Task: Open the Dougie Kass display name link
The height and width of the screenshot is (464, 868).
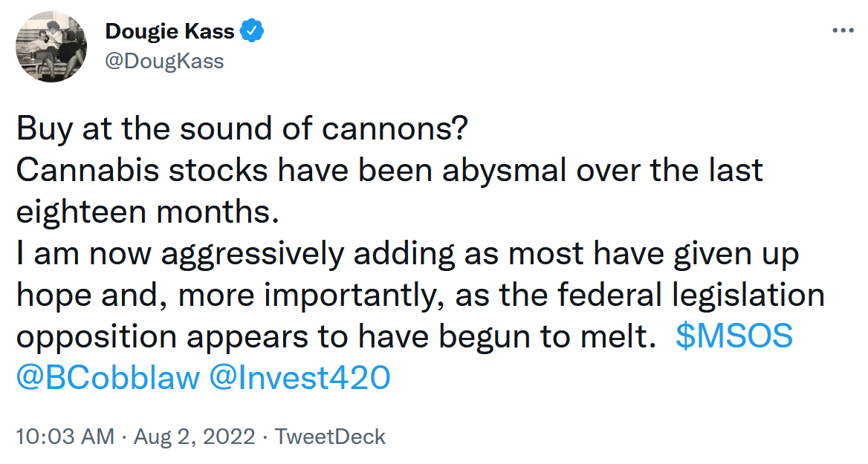Action: [169, 31]
